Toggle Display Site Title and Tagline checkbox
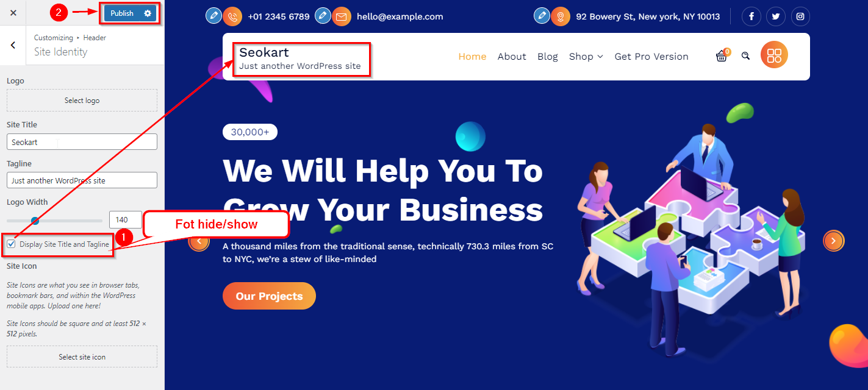 (11, 244)
